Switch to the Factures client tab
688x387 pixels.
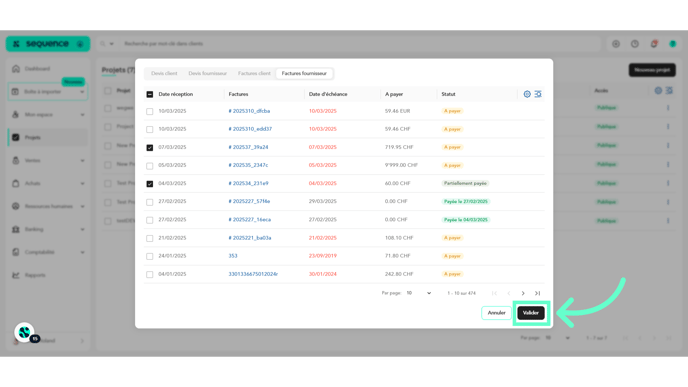pos(254,73)
